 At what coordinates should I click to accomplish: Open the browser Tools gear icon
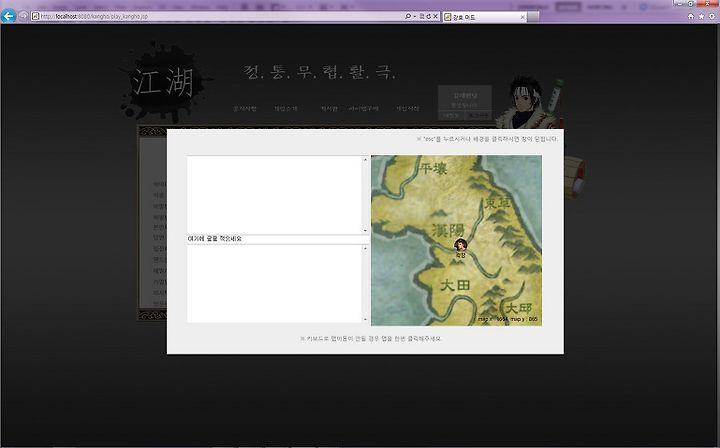(712, 17)
